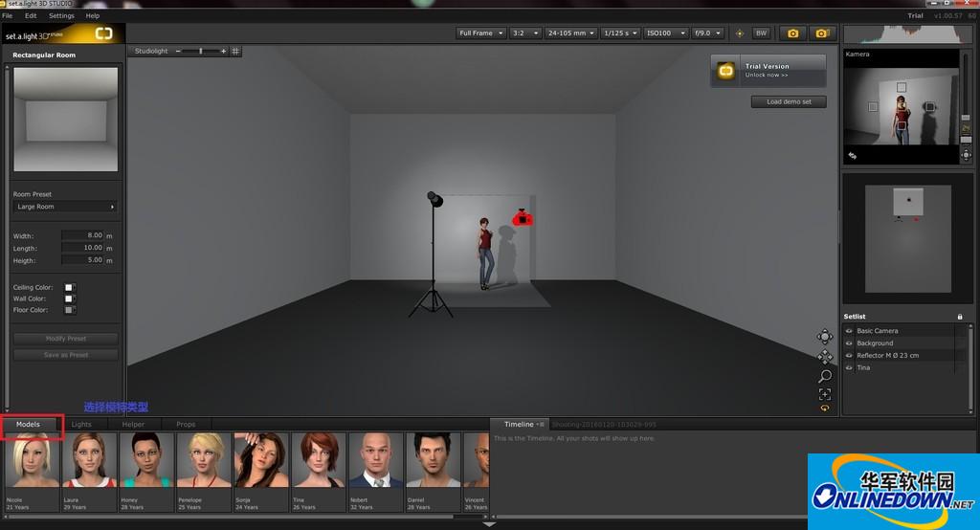Image resolution: width=980 pixels, height=530 pixels.
Task: Hide the Background item in Setlist
Action: point(849,343)
